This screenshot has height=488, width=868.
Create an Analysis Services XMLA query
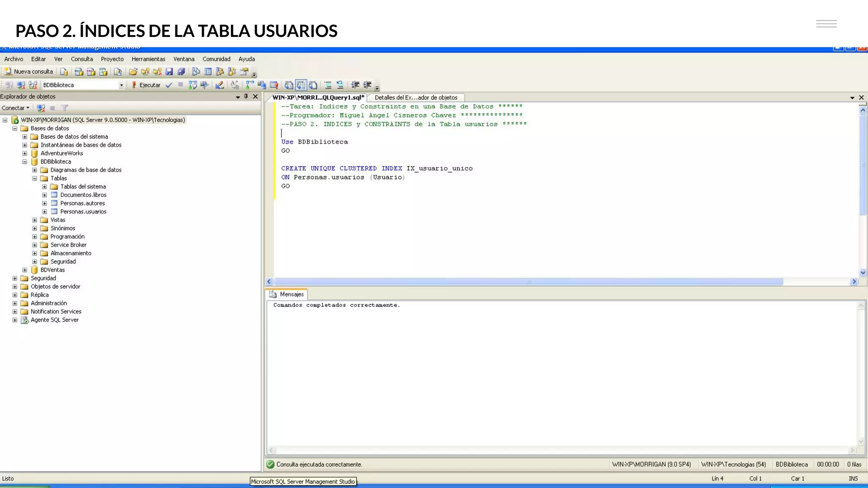[103, 72]
